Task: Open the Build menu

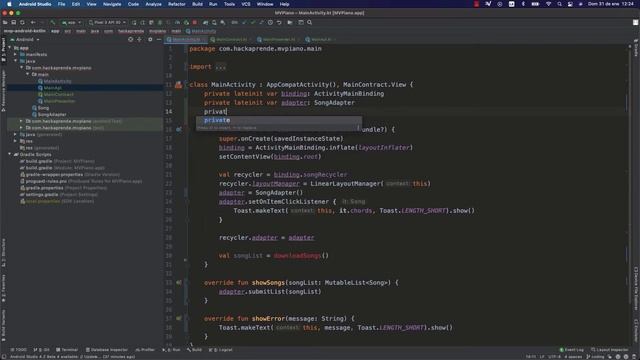Action: 197,4
